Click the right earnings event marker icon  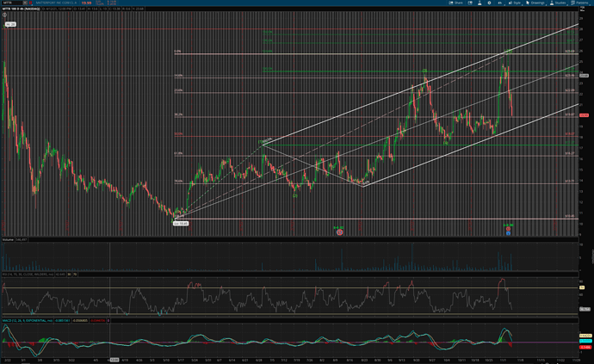coord(508,232)
